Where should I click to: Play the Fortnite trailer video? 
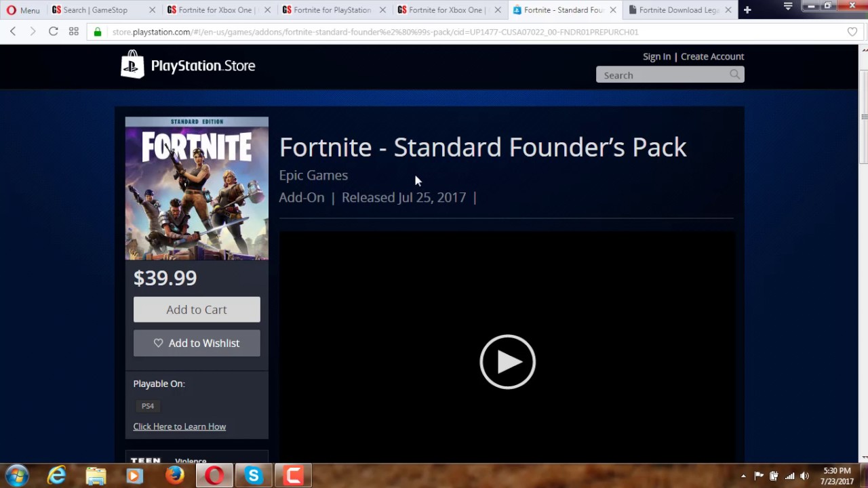pyautogui.click(x=507, y=362)
